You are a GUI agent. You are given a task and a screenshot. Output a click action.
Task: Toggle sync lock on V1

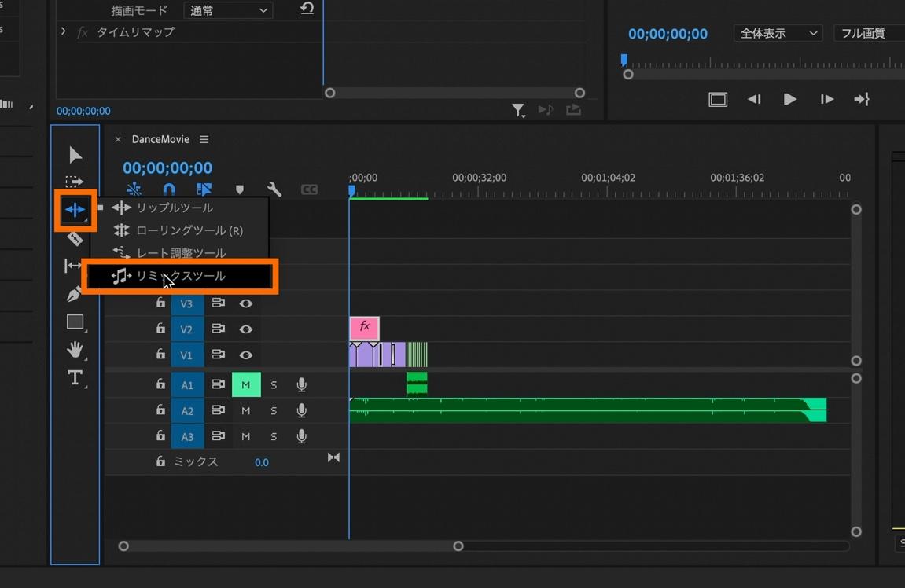[218, 355]
